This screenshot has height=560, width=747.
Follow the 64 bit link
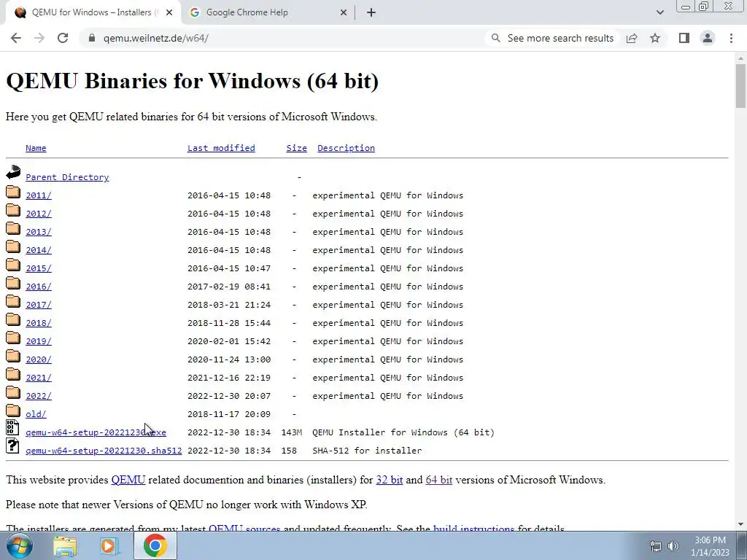click(x=438, y=480)
